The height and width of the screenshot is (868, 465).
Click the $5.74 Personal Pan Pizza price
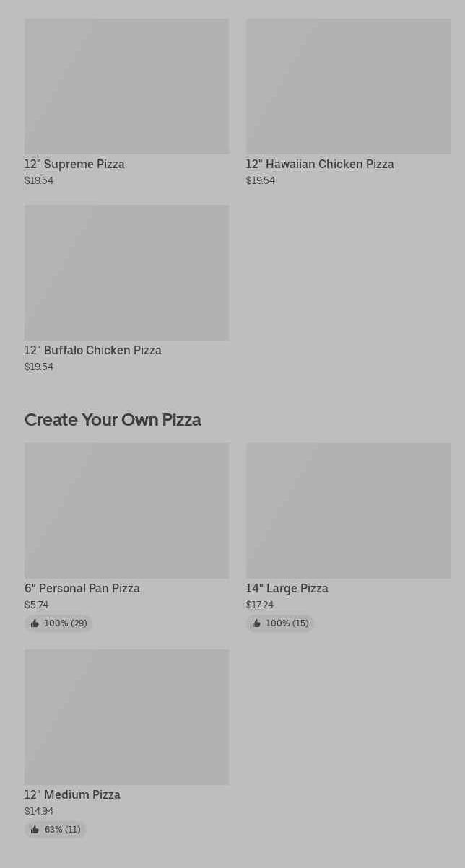pos(37,605)
